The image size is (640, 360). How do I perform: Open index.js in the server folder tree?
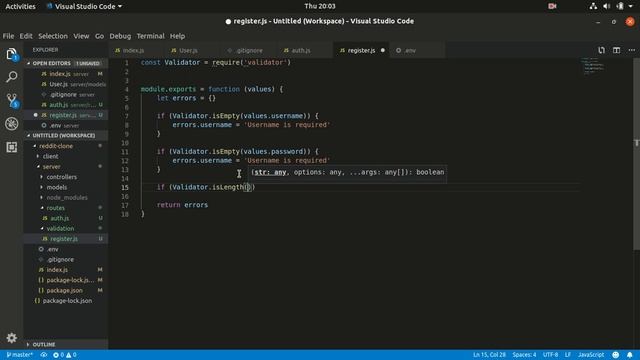65,269
